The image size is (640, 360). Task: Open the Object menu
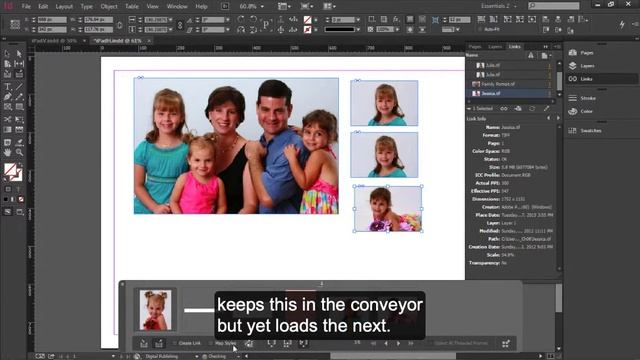point(109,7)
